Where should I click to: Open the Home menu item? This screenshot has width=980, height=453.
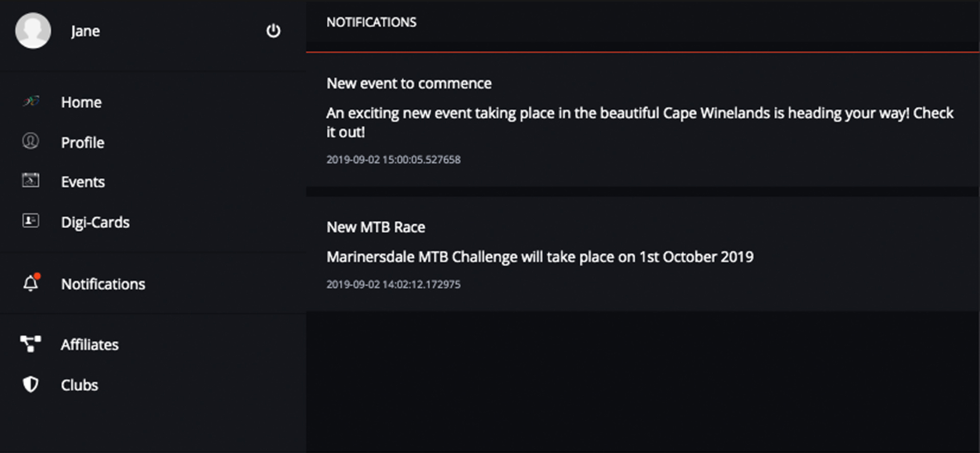(x=81, y=102)
